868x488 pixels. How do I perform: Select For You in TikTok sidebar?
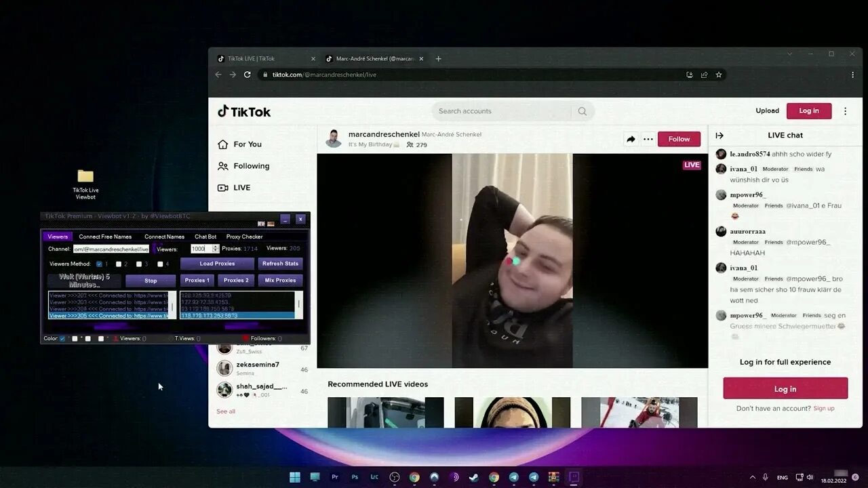pos(239,144)
